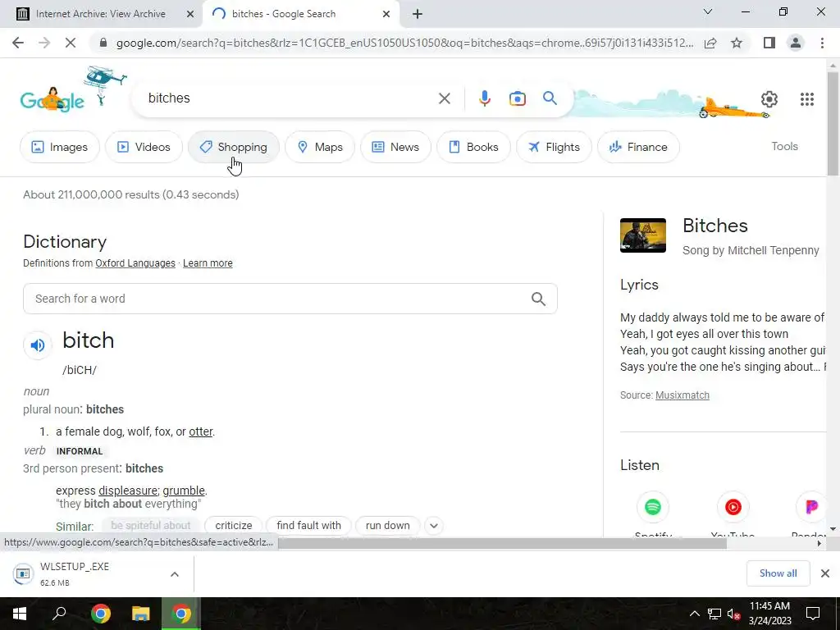
Task: Click Learn more dictionary link
Action: tap(208, 263)
